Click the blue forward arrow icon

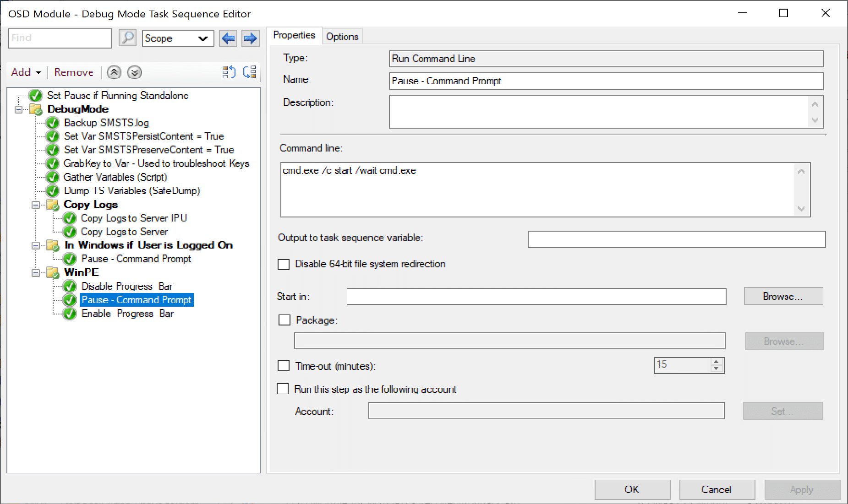click(x=250, y=38)
